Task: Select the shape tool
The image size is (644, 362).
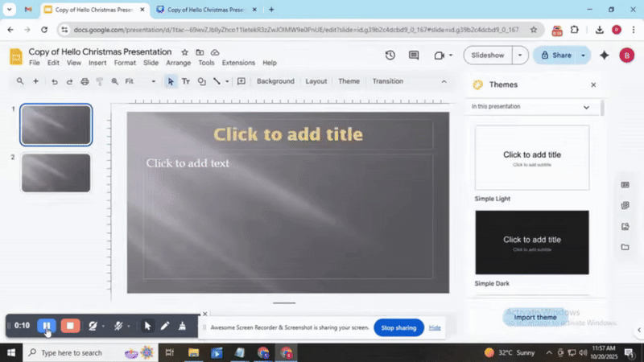Action: pos(201,81)
